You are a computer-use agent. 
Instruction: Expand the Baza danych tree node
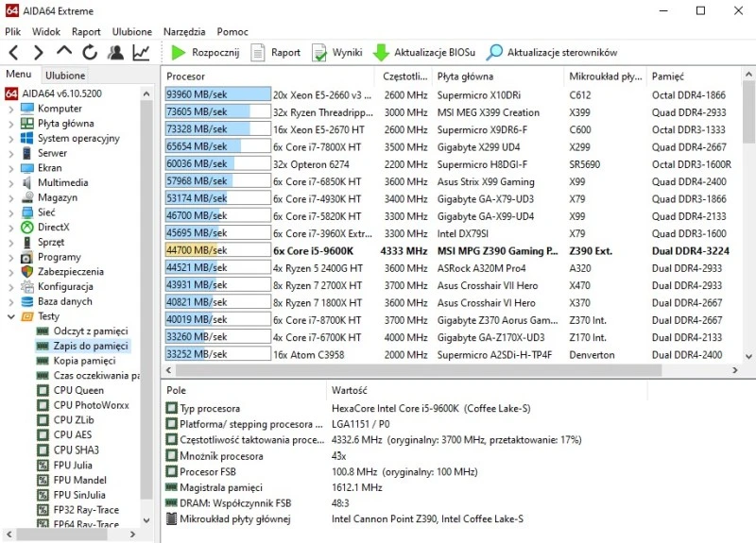(11, 302)
